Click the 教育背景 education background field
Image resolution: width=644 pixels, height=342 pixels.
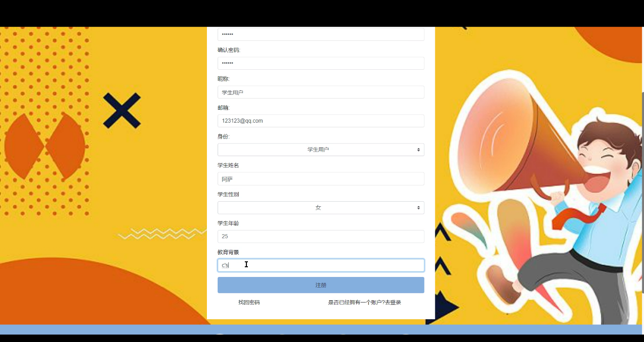(321, 265)
